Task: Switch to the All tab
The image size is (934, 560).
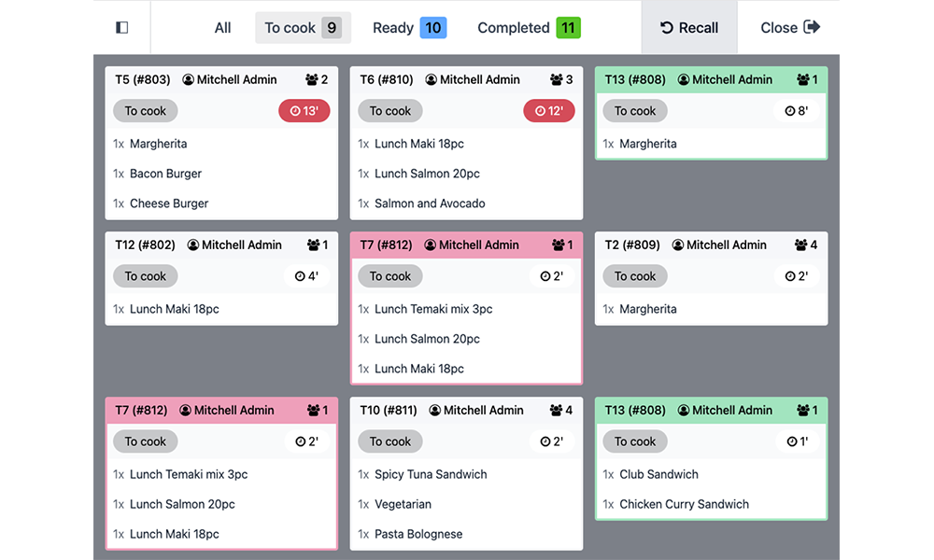Action: point(222,28)
